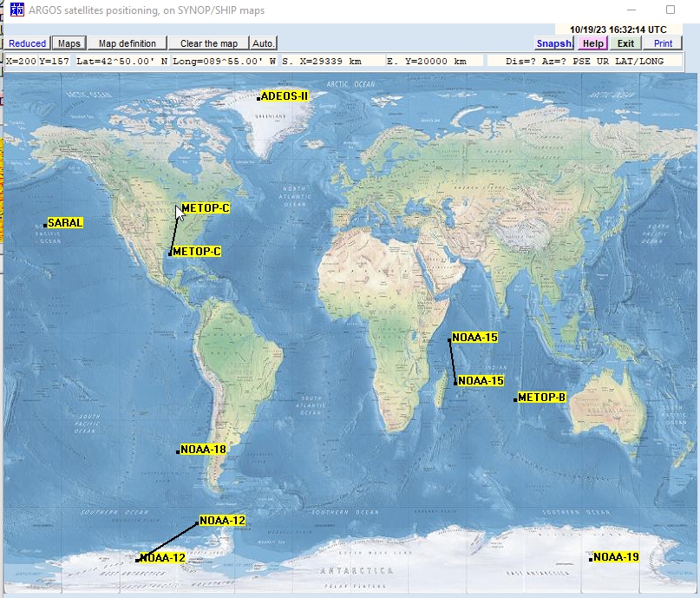Click the Reduced button

(27, 43)
